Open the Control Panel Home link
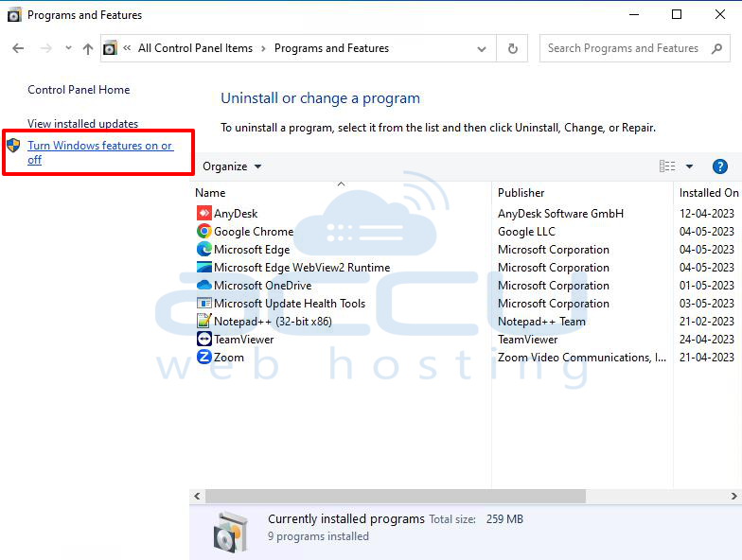Image resolution: width=742 pixels, height=560 pixels. click(x=79, y=90)
